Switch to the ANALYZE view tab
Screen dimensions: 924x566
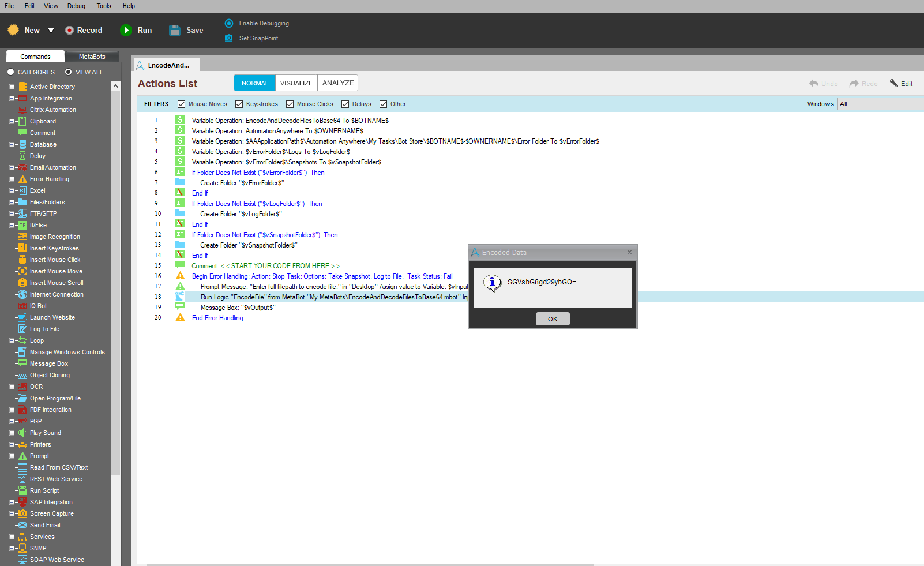click(338, 83)
